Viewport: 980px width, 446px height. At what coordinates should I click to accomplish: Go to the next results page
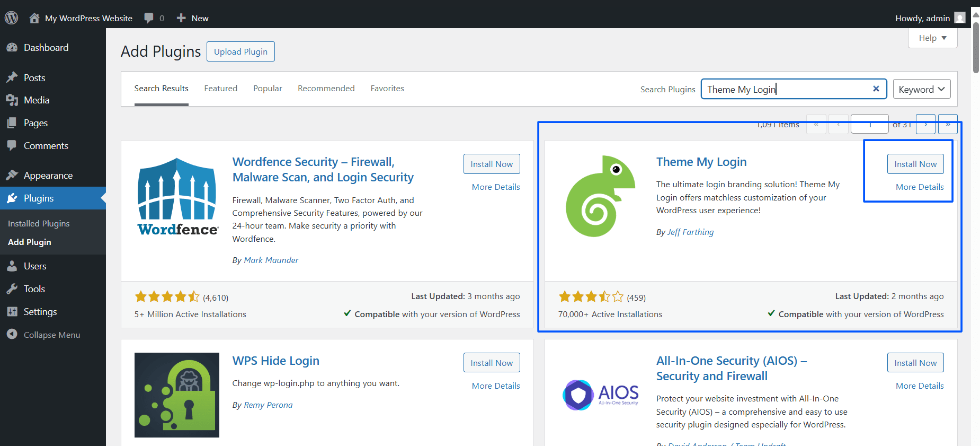[x=925, y=124]
